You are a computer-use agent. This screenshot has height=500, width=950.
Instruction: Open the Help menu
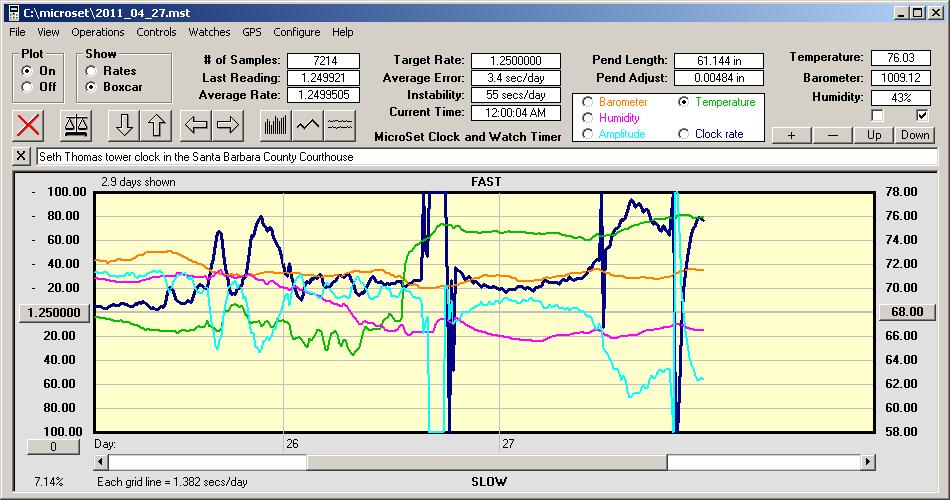[342, 32]
